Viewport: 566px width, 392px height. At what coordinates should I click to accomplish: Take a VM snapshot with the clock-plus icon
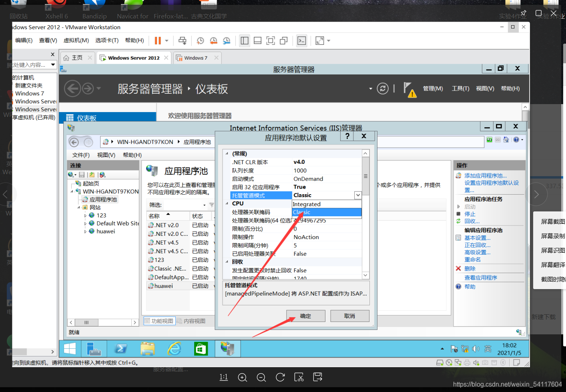pyautogui.click(x=200, y=41)
